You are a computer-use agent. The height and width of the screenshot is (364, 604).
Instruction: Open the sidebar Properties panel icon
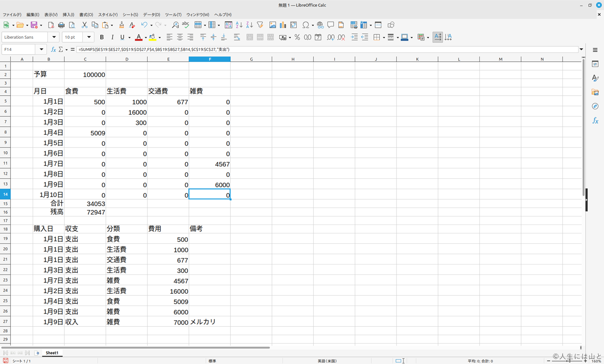tap(596, 64)
